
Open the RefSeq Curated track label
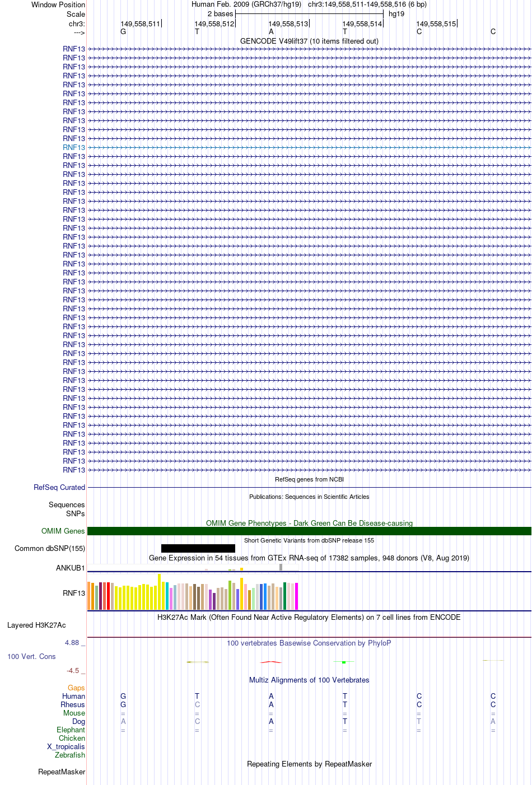59,488
